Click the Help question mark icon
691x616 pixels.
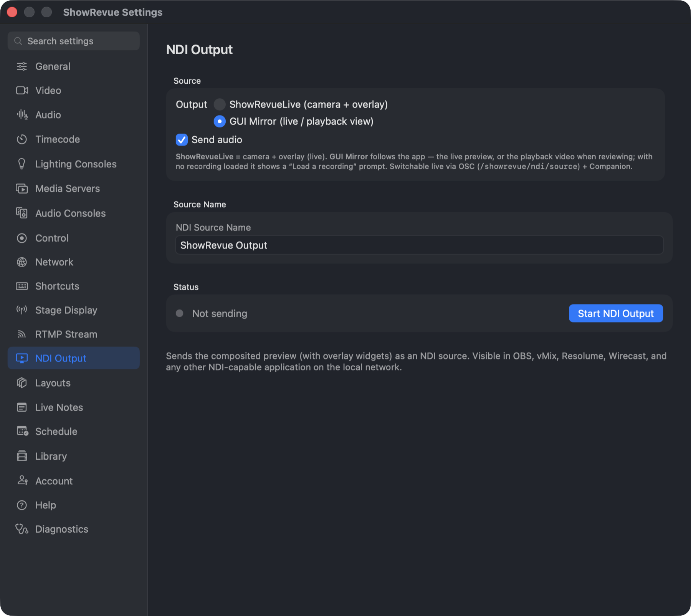pos(22,505)
